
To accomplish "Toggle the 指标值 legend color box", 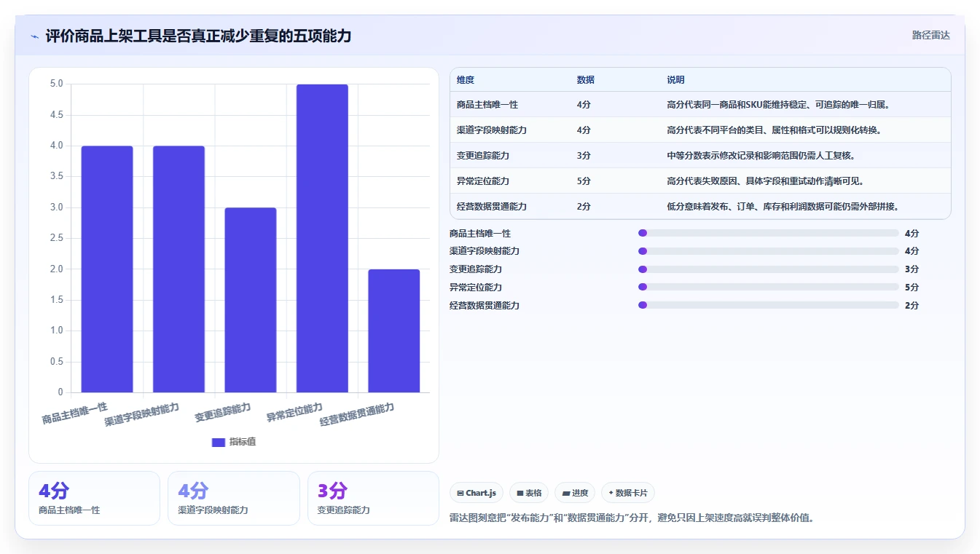I will [218, 442].
